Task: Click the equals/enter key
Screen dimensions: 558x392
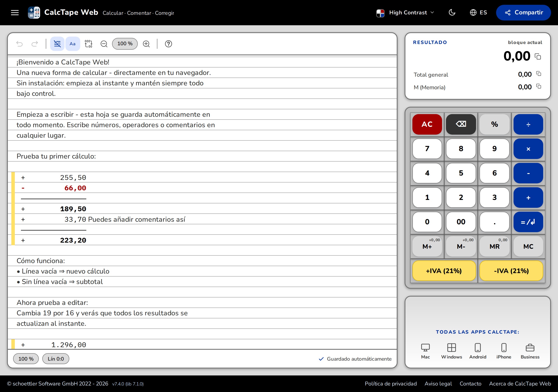Action: tap(528, 222)
